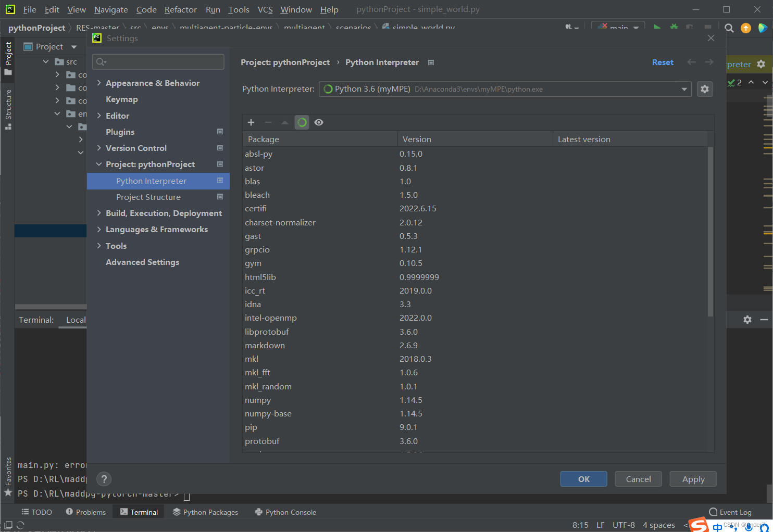
Task: Open the Refactor menu
Action: (180, 9)
